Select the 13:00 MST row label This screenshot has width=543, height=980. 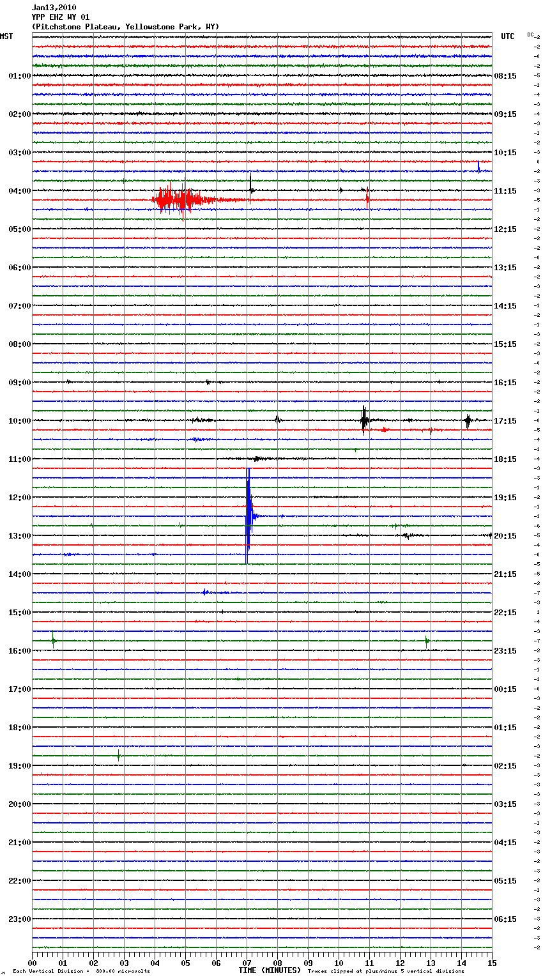click(19, 536)
